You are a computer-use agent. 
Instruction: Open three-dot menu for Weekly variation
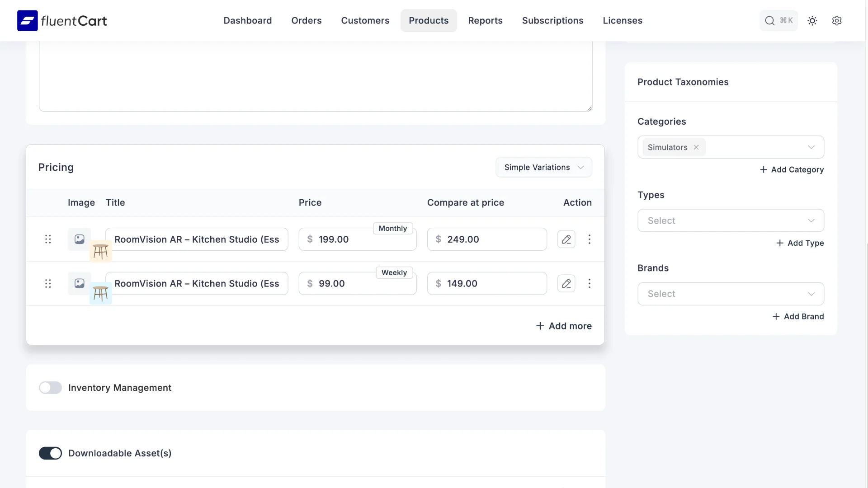(589, 284)
